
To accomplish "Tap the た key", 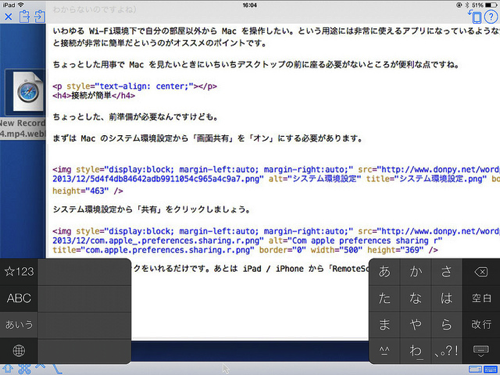I will (385, 298).
